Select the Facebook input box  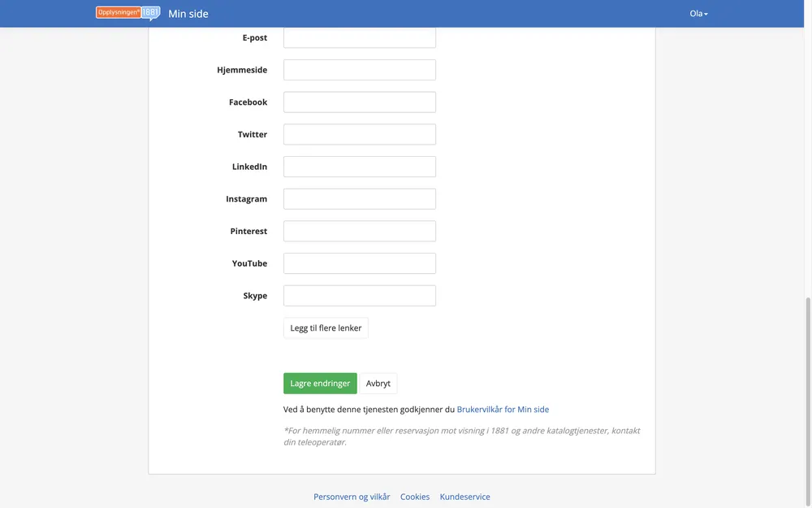[x=359, y=102]
